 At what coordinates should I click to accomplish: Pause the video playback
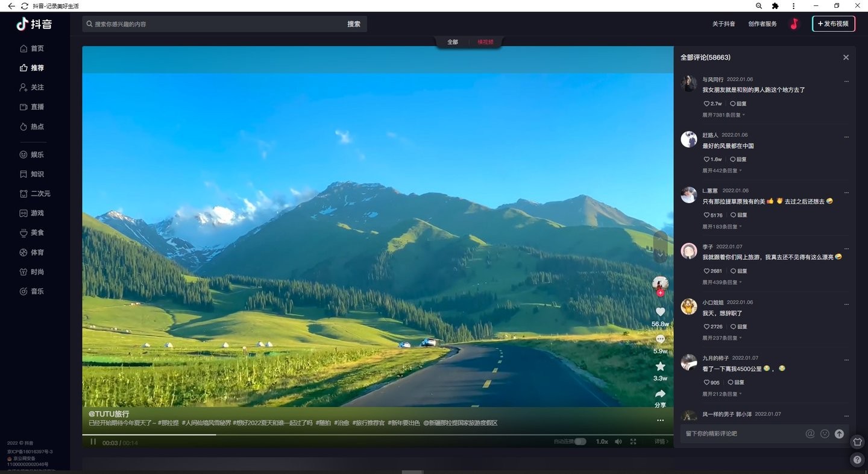[93, 441]
